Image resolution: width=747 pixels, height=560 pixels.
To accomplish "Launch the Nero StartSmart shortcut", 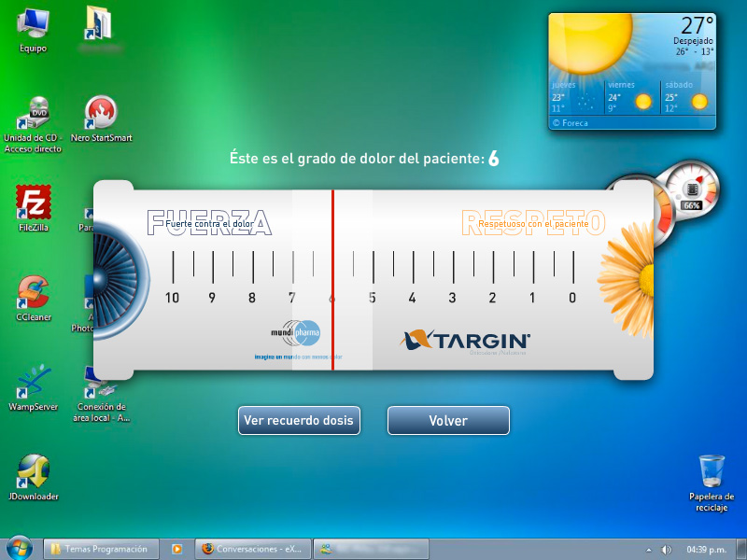I will (101, 114).
